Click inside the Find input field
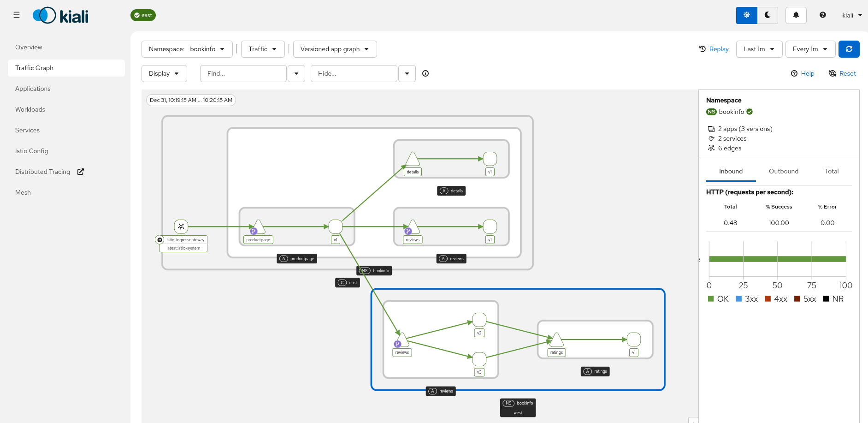Image resolution: width=868 pixels, height=423 pixels. (243, 73)
